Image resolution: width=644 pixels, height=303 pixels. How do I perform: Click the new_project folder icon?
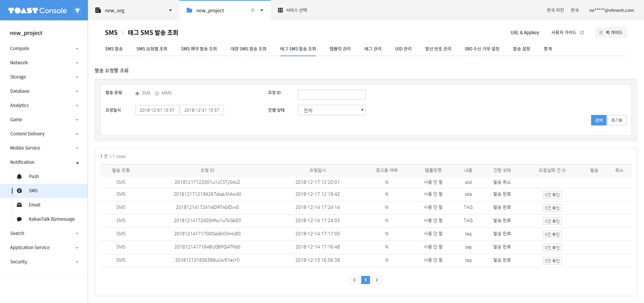[x=189, y=10]
